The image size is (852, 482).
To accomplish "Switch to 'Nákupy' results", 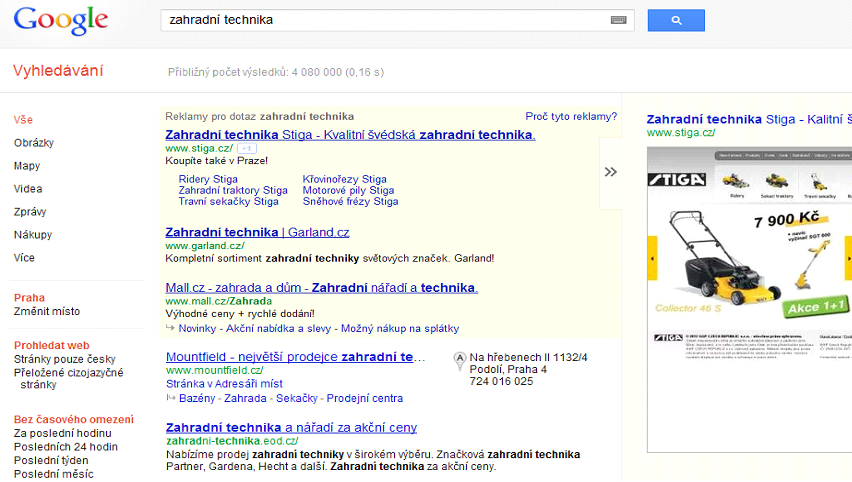I will (x=33, y=235).
